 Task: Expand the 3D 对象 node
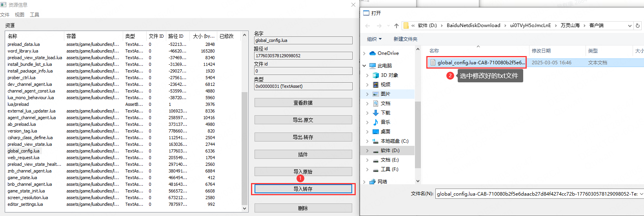click(x=367, y=75)
